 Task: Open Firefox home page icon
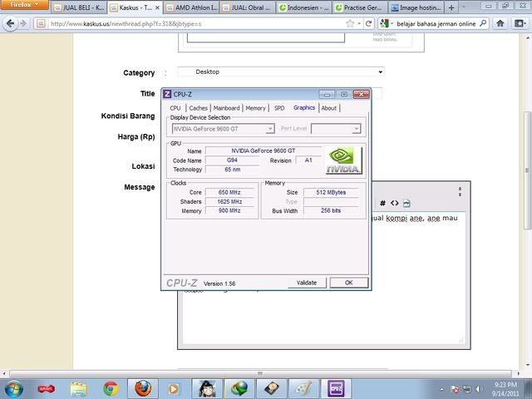500,23
